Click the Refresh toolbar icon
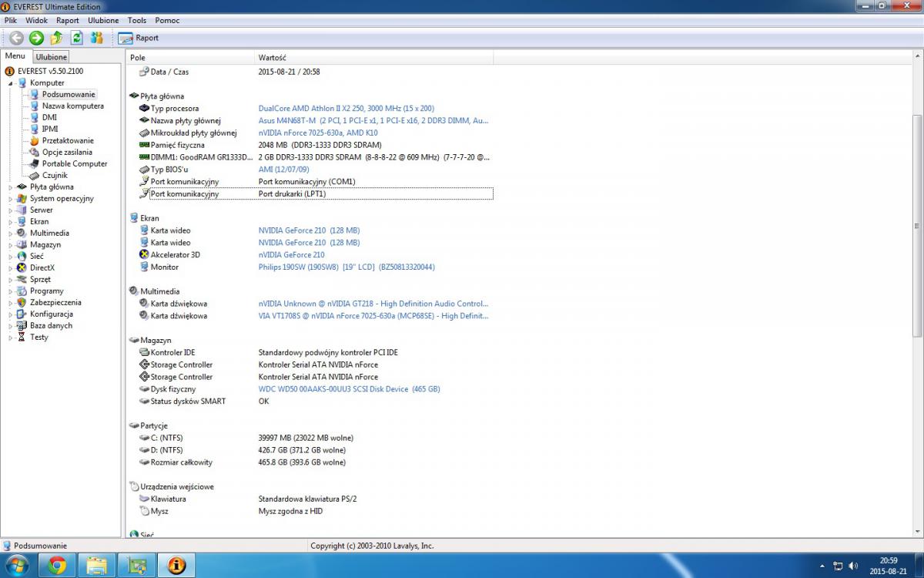924x578 pixels. click(x=76, y=38)
